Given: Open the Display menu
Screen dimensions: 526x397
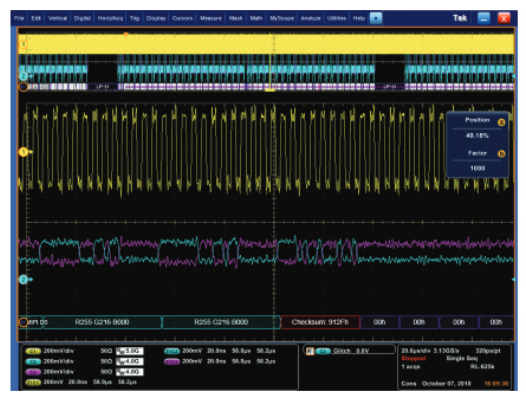Looking at the screenshot, I should 156,18.
